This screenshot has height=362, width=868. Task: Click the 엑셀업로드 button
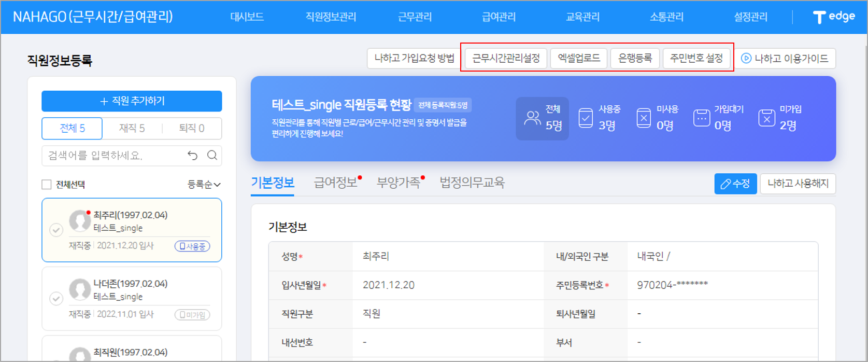(579, 58)
